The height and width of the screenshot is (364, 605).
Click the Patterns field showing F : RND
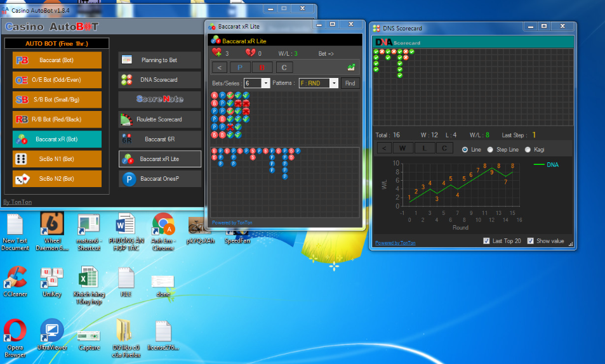click(315, 83)
